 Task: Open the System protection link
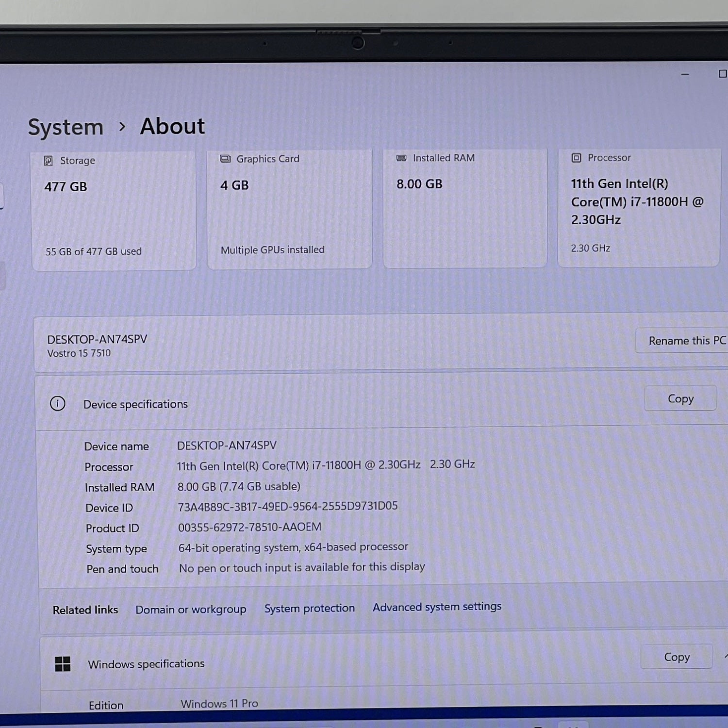click(309, 609)
